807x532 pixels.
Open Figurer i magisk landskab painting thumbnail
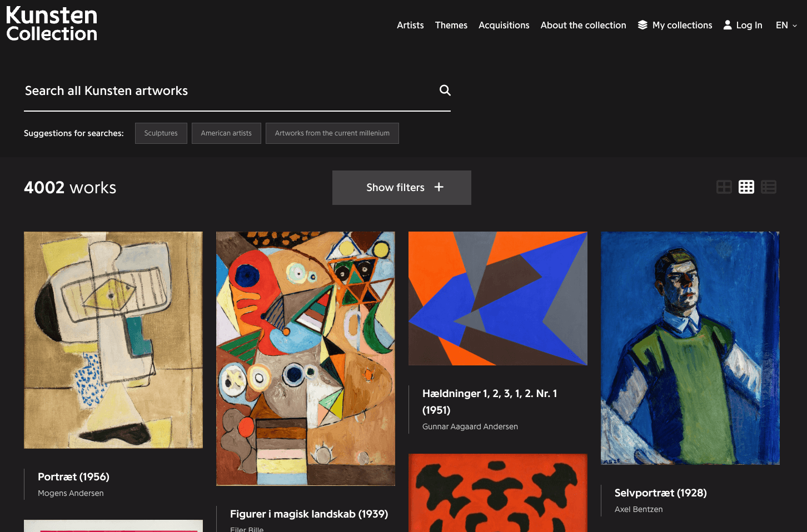pyautogui.click(x=306, y=359)
